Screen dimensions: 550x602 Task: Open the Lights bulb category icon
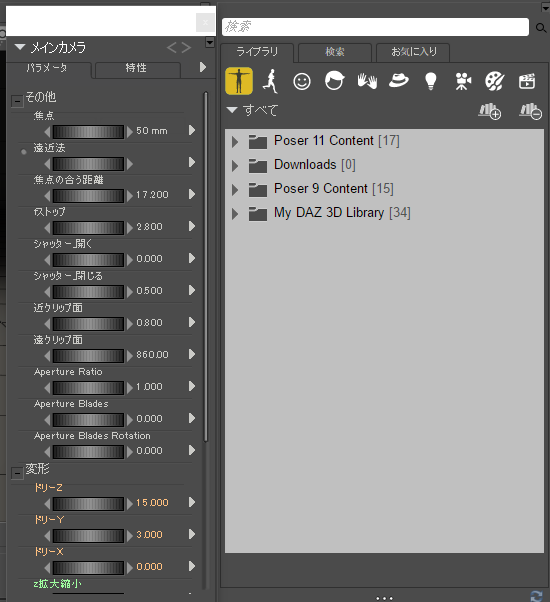tap(431, 81)
